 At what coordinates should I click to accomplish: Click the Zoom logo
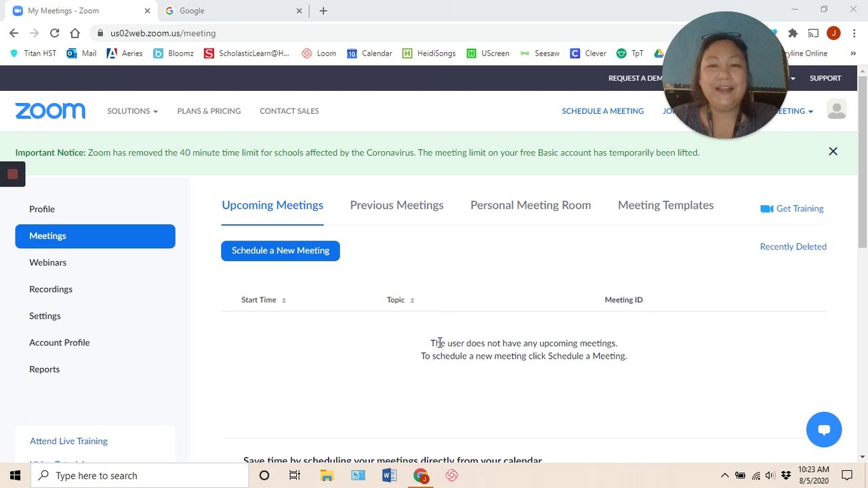pyautogui.click(x=50, y=111)
